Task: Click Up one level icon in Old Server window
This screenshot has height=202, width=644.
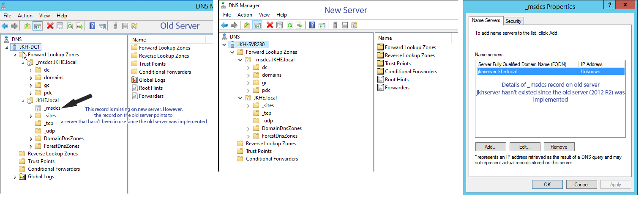Action: 27,26
